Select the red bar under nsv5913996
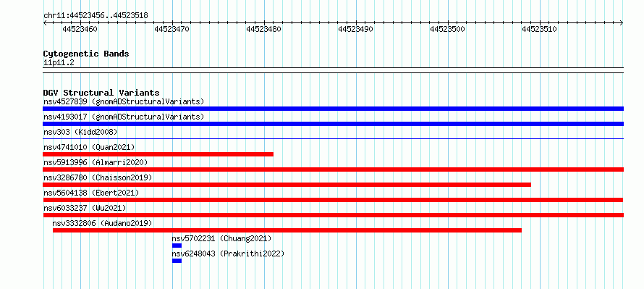644x289 pixels. point(333,169)
